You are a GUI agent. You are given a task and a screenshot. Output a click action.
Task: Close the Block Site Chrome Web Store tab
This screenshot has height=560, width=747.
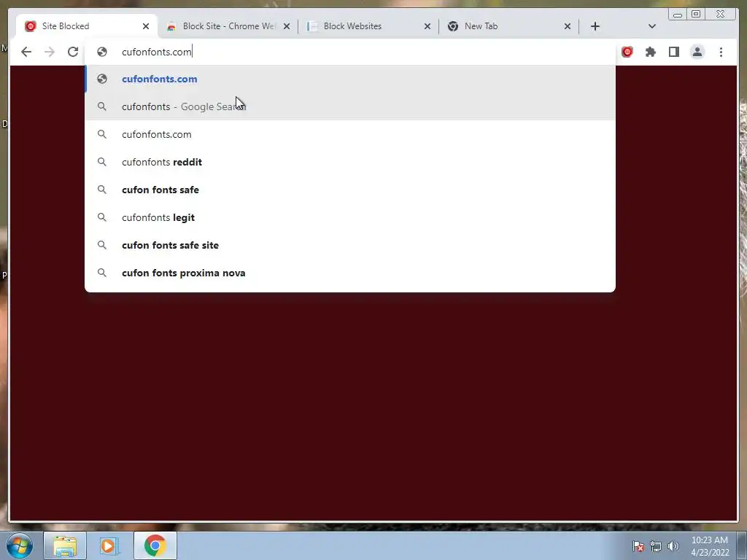point(287,26)
